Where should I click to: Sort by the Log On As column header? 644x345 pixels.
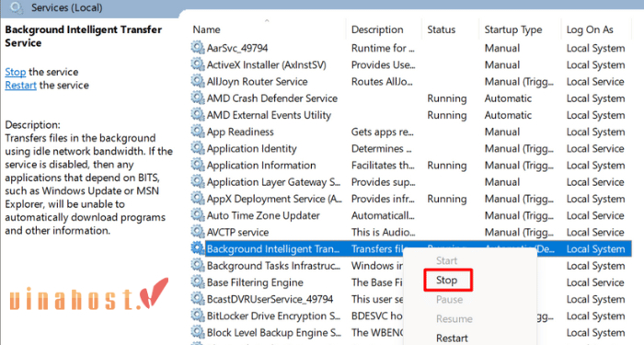pos(590,29)
